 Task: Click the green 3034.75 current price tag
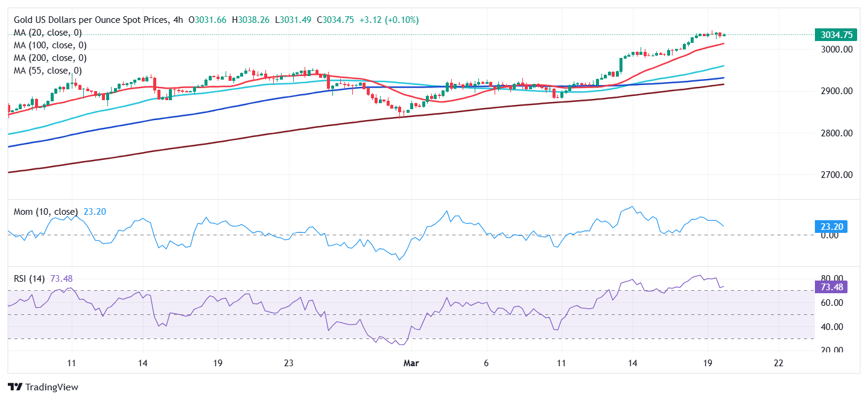tap(835, 35)
